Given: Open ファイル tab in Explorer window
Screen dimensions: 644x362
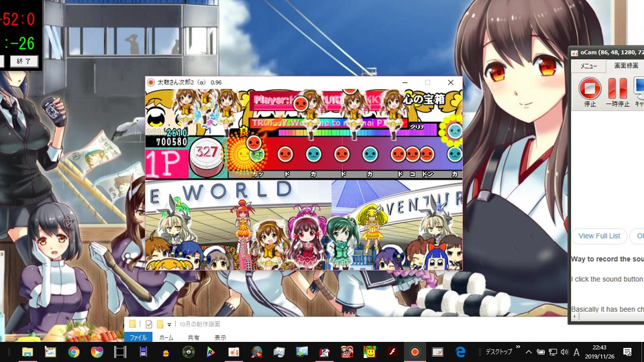Looking at the screenshot, I should click(138, 337).
